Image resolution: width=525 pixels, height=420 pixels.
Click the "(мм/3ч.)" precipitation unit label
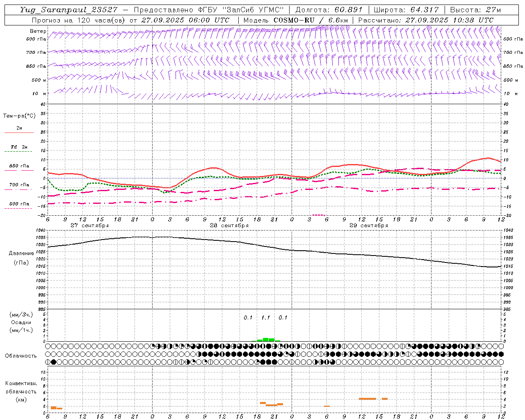[21, 315]
